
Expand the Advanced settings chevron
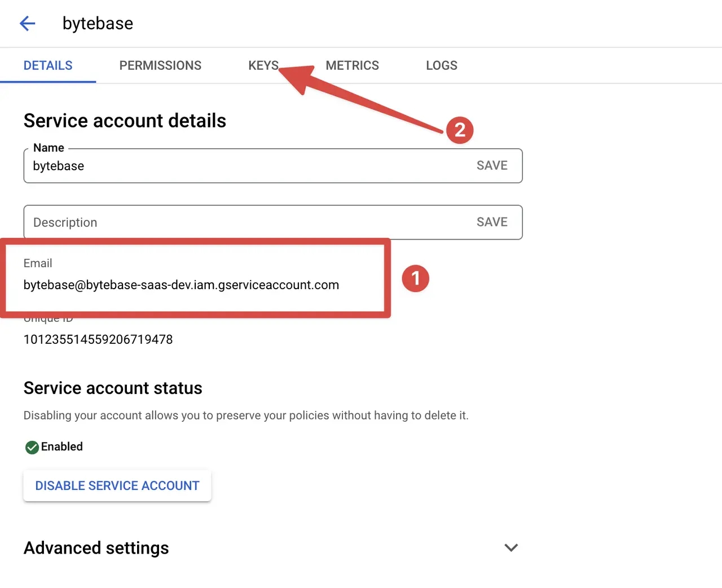pyautogui.click(x=511, y=547)
